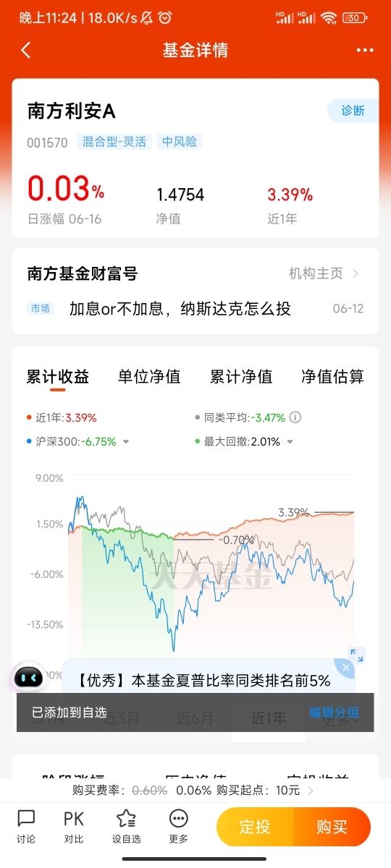Screen dimensions: 391x868
Task: Open the three-dot more options menu
Action: (x=364, y=51)
